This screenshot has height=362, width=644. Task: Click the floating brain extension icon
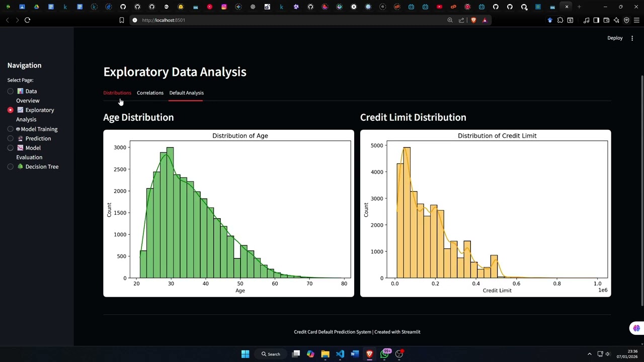click(636, 328)
